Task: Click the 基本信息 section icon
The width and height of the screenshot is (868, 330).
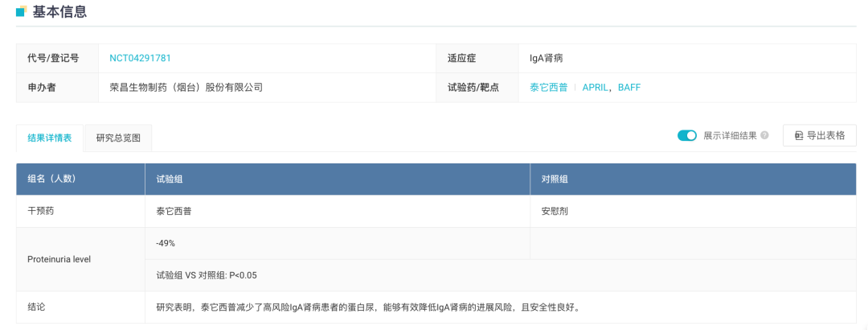Action: (22, 11)
